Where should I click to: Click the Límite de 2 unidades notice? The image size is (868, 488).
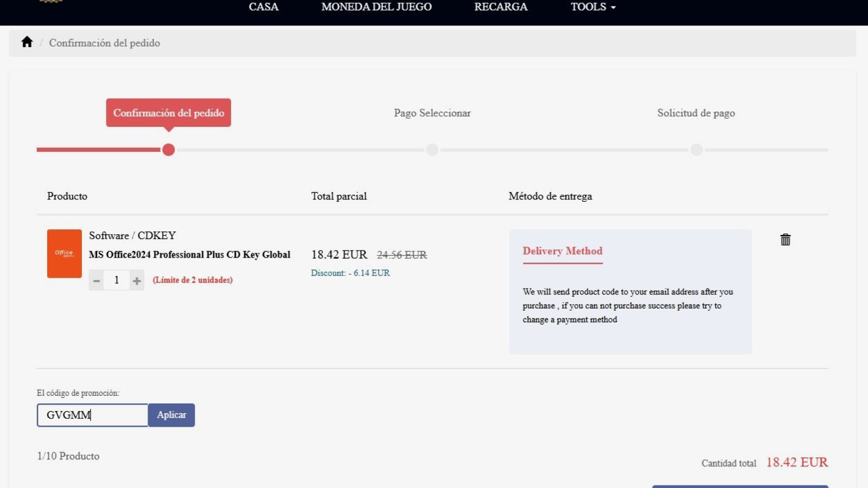point(193,280)
